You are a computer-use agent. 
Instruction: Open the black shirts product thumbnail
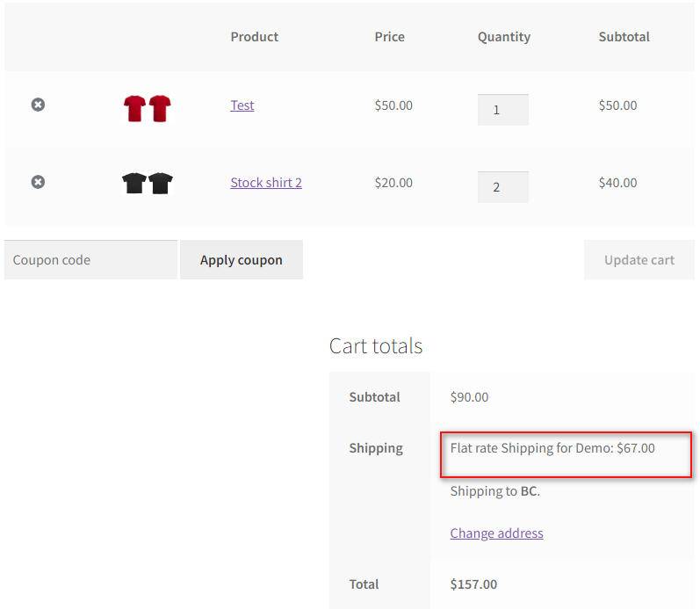[x=148, y=183]
